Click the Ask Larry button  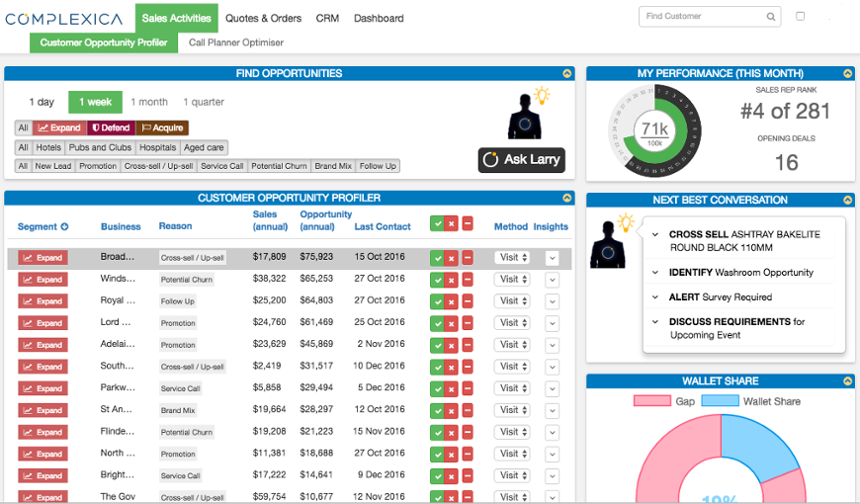coord(522,160)
